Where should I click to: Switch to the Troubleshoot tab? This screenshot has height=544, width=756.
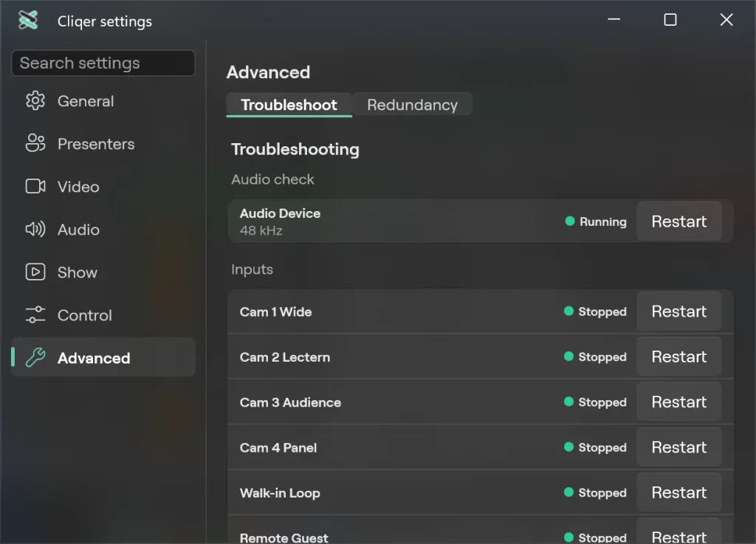pos(289,105)
